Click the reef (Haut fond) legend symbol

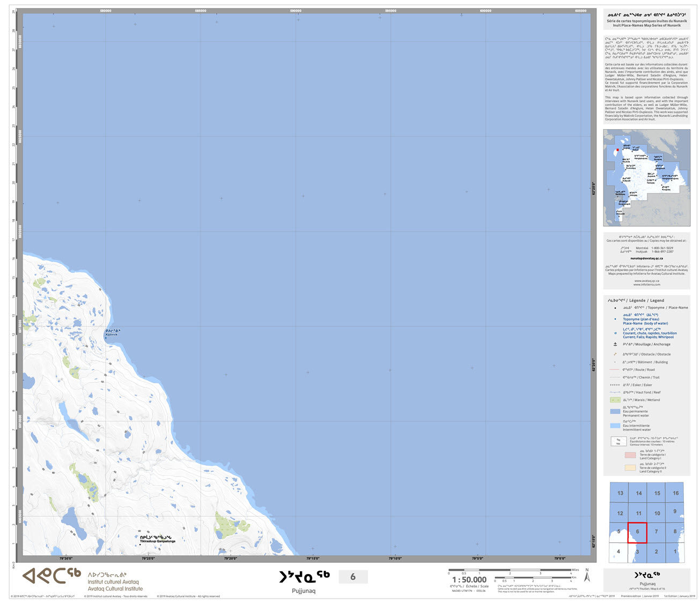[614, 392]
